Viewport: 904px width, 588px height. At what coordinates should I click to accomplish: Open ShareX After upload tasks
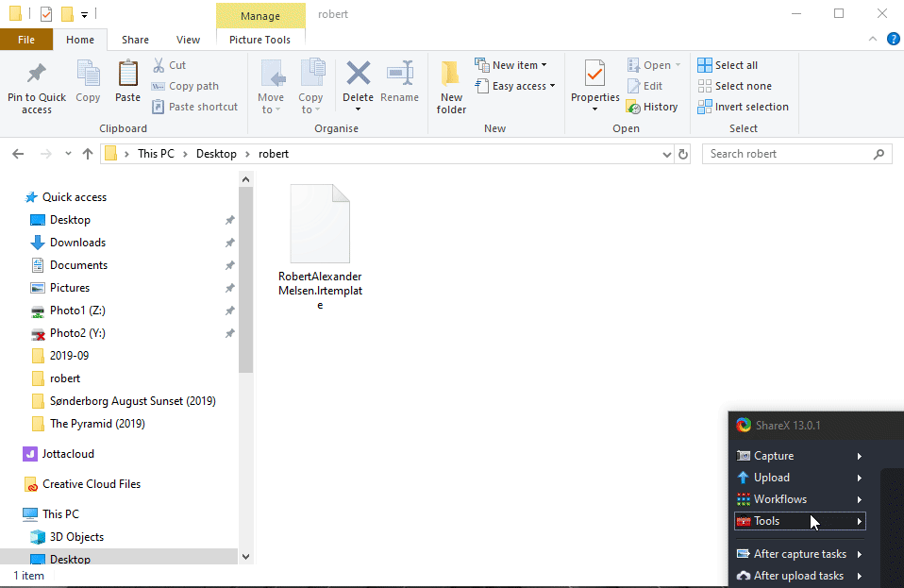click(799, 576)
